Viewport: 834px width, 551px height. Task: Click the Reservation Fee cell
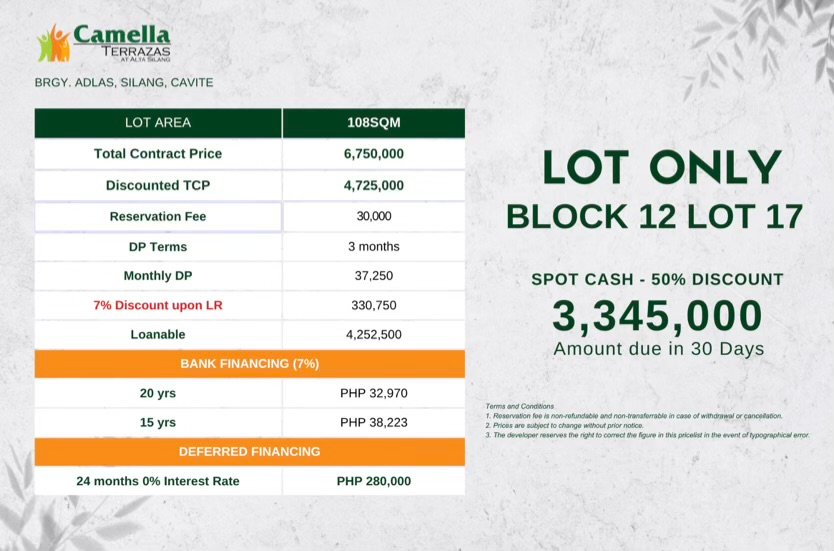click(x=158, y=216)
